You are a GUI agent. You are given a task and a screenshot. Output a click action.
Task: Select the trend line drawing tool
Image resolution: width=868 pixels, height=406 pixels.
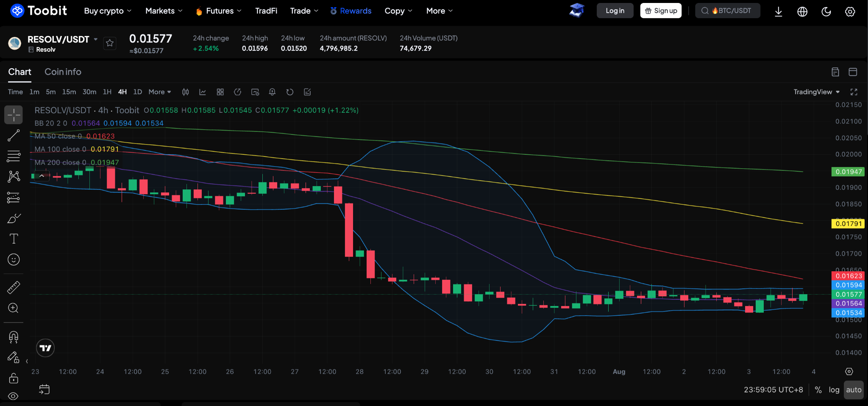[x=14, y=136]
